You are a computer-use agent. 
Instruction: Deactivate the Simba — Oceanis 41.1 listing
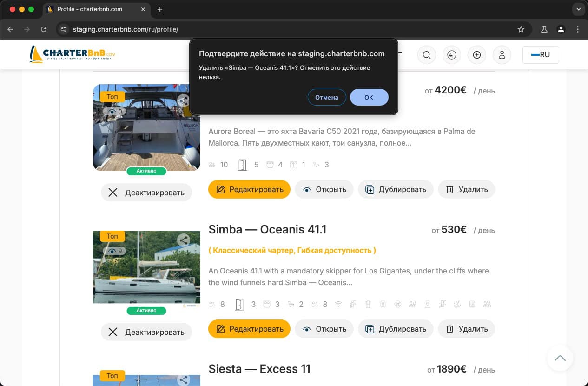(146, 332)
